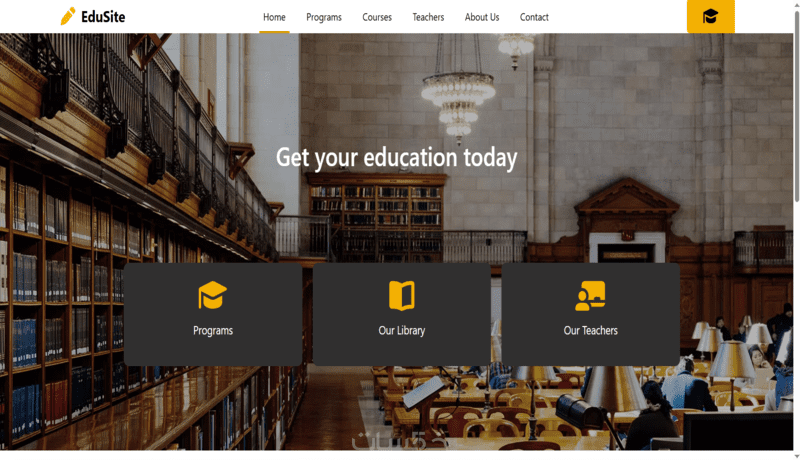Click the graduation cap icon on Programs card

(x=212, y=295)
